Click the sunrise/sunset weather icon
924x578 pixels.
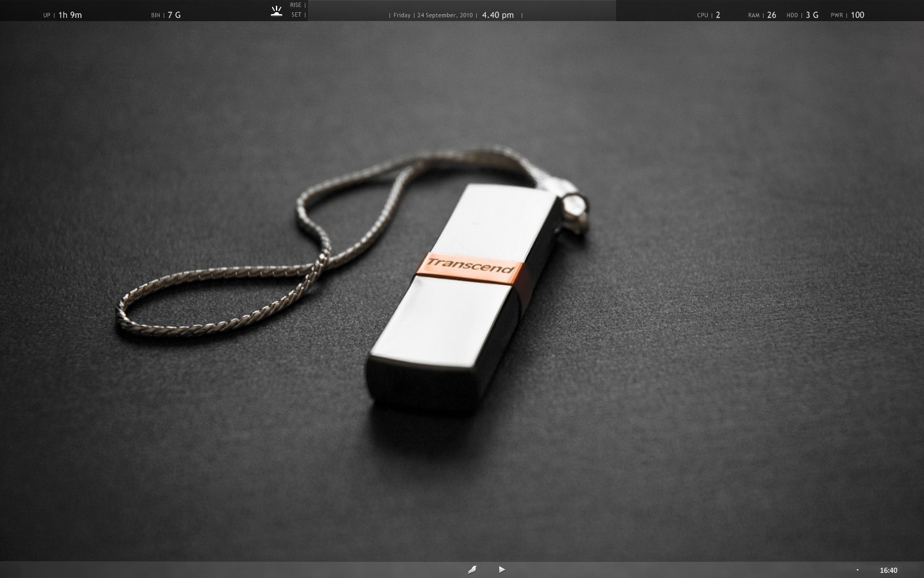pyautogui.click(x=277, y=10)
